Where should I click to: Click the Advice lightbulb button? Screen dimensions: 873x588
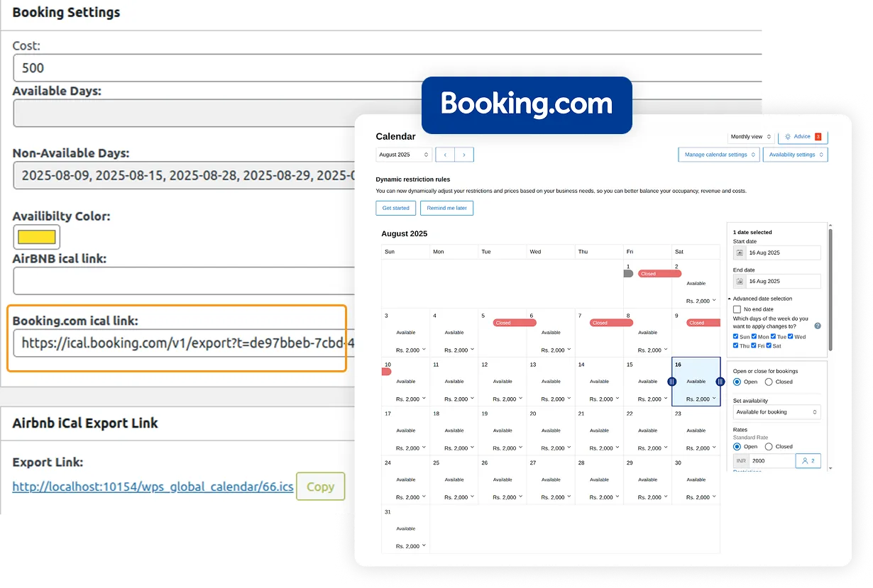(x=803, y=136)
